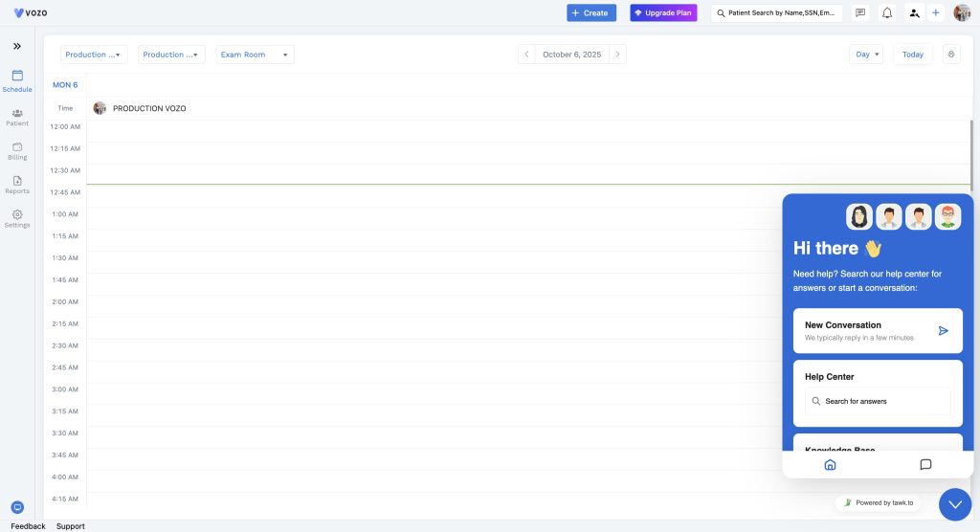Click the Upgrade Plan button
The width and height of the screenshot is (980, 532).
[x=663, y=12]
